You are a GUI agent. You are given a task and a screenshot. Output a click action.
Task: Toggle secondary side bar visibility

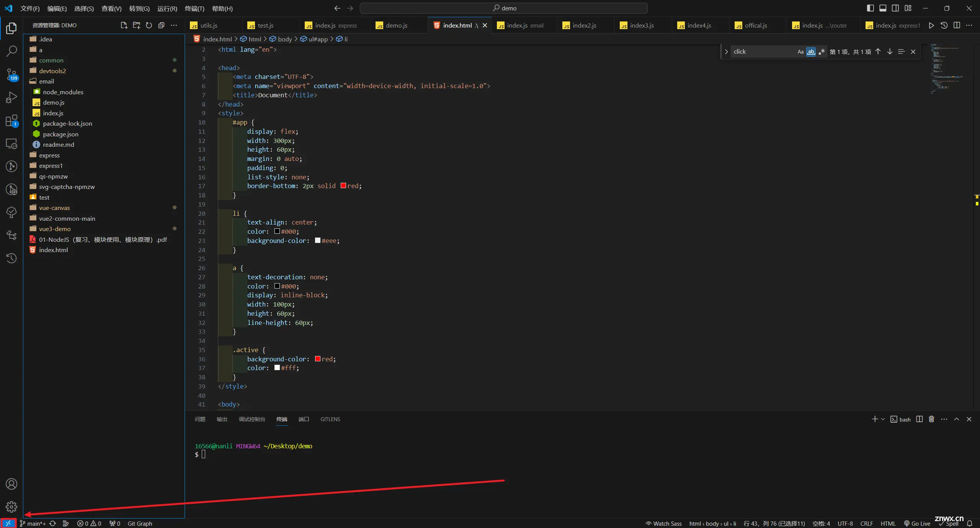click(895, 8)
